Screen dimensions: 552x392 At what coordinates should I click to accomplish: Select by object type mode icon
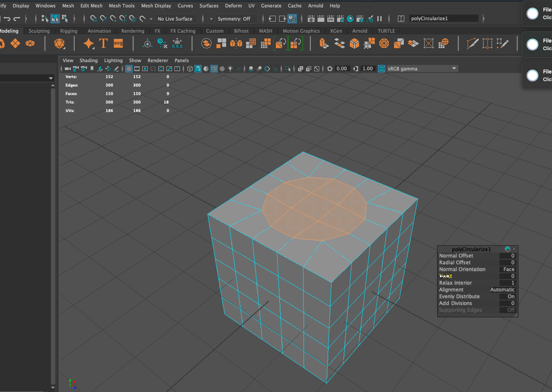[55, 19]
